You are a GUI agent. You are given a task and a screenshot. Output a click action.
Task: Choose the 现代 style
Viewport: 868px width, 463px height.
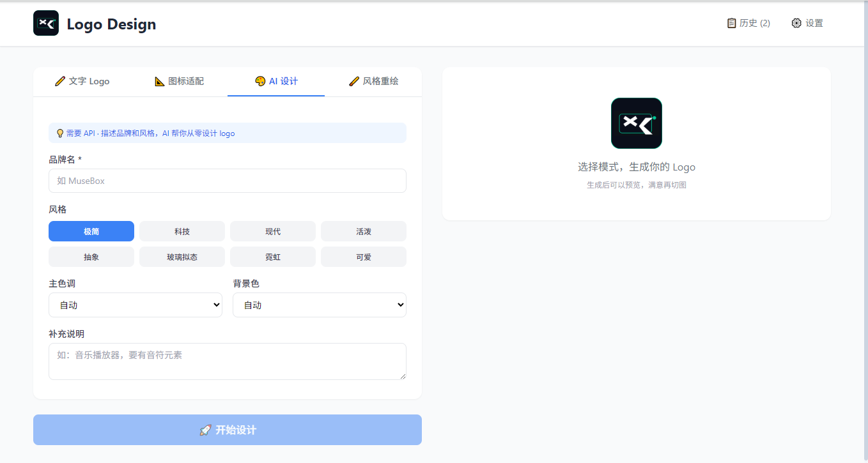coord(273,231)
